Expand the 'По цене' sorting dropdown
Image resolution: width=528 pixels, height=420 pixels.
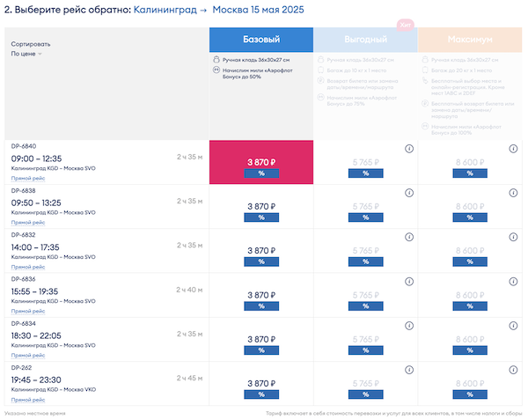tap(26, 54)
